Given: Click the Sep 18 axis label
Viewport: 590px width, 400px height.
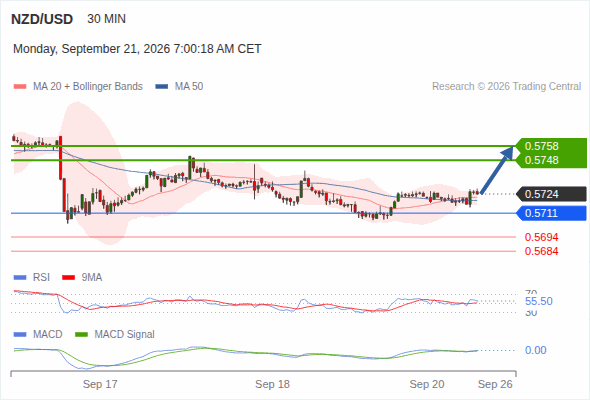Looking at the screenshot, I should [x=272, y=384].
